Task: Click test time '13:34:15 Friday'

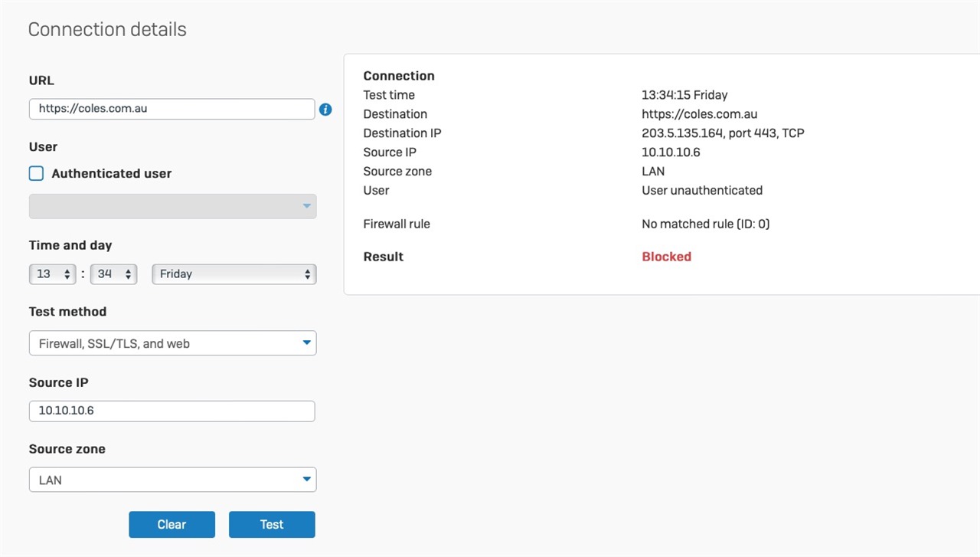Action: point(684,95)
